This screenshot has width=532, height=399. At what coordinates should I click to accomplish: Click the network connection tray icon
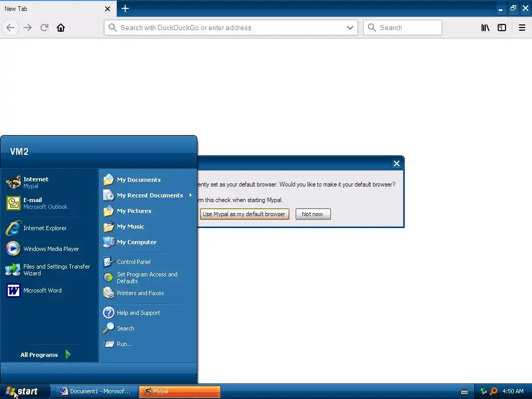coord(484,391)
